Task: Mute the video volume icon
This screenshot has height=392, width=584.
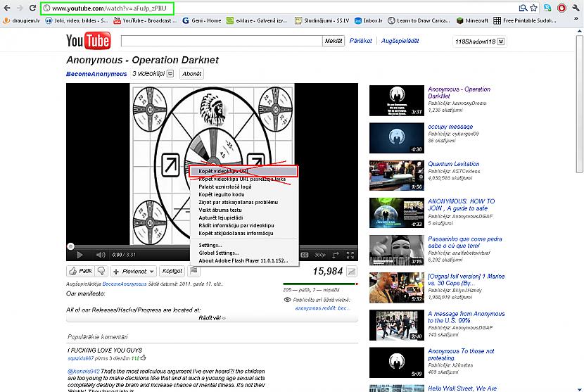Action: 101,255
